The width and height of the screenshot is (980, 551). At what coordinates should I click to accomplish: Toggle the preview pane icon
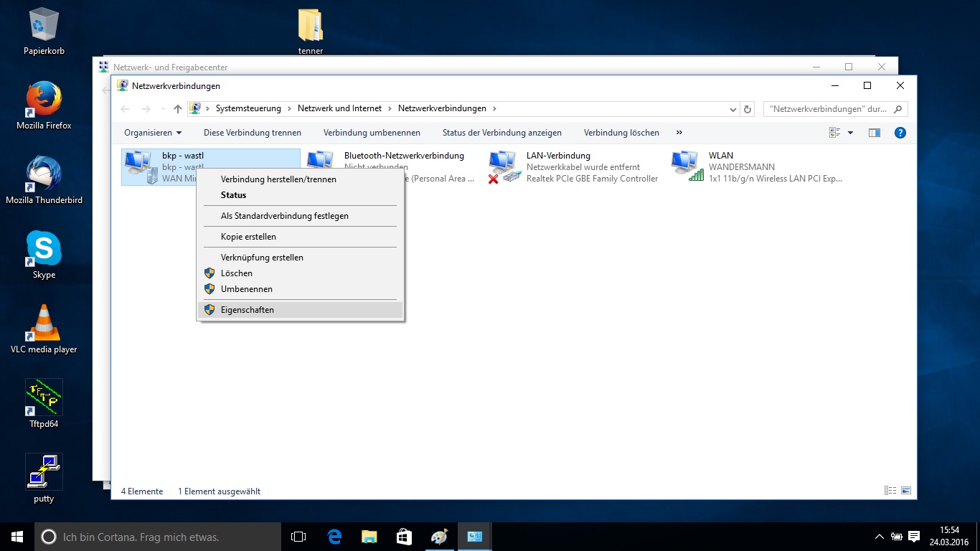coord(874,133)
